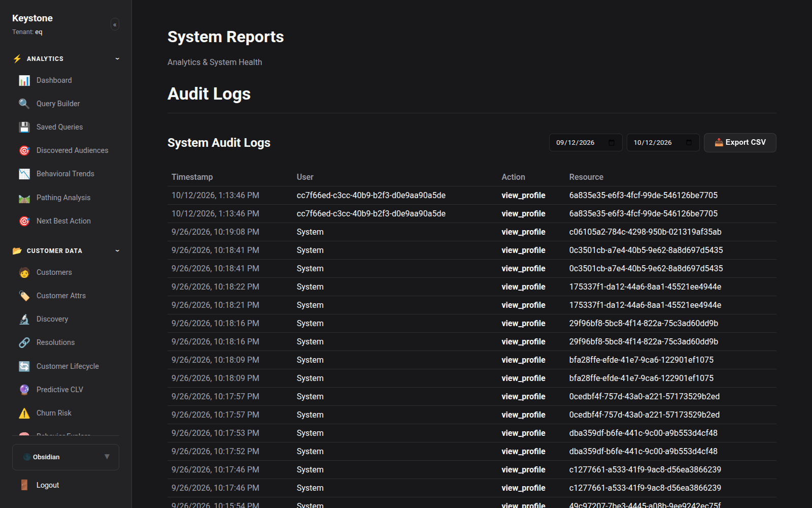Viewport: 812px width, 508px height.
Task: Click timestamp 9/26/2026, 10:19:08 PM
Action: [x=215, y=232]
